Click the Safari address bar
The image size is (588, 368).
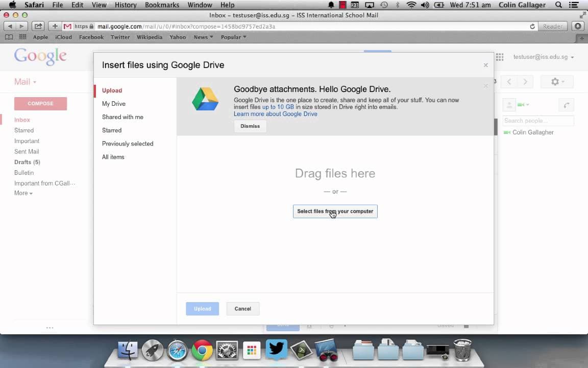click(x=300, y=26)
